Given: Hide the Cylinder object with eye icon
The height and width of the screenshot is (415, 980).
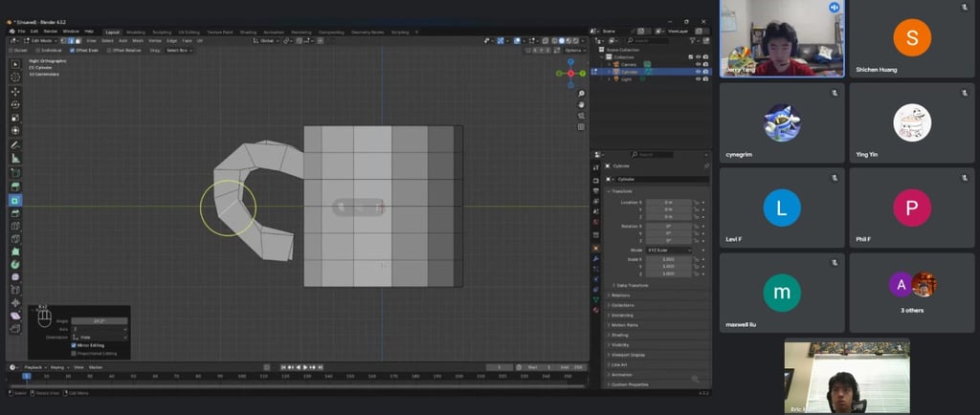Looking at the screenshot, I should click(x=698, y=72).
